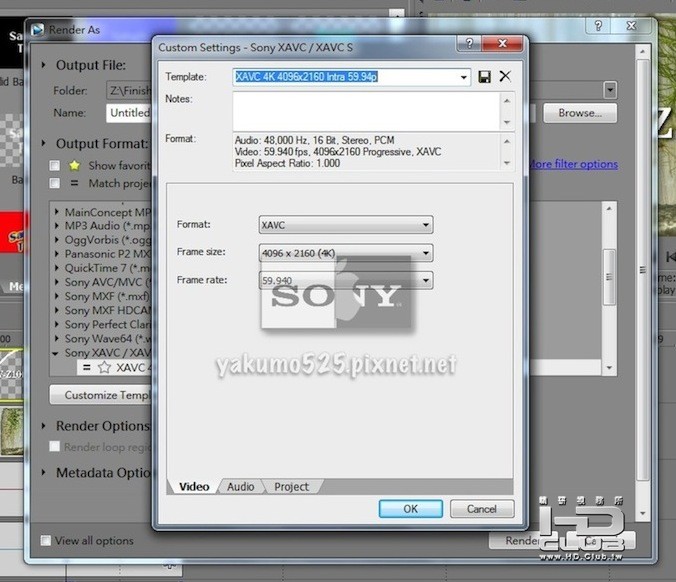
Task: Click the Cancel button in Custom Settings
Action: pyautogui.click(x=482, y=509)
